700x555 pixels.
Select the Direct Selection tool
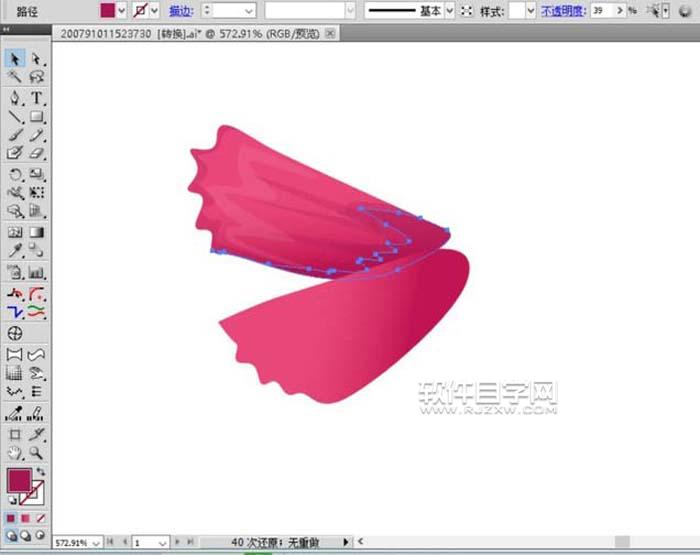point(37,59)
